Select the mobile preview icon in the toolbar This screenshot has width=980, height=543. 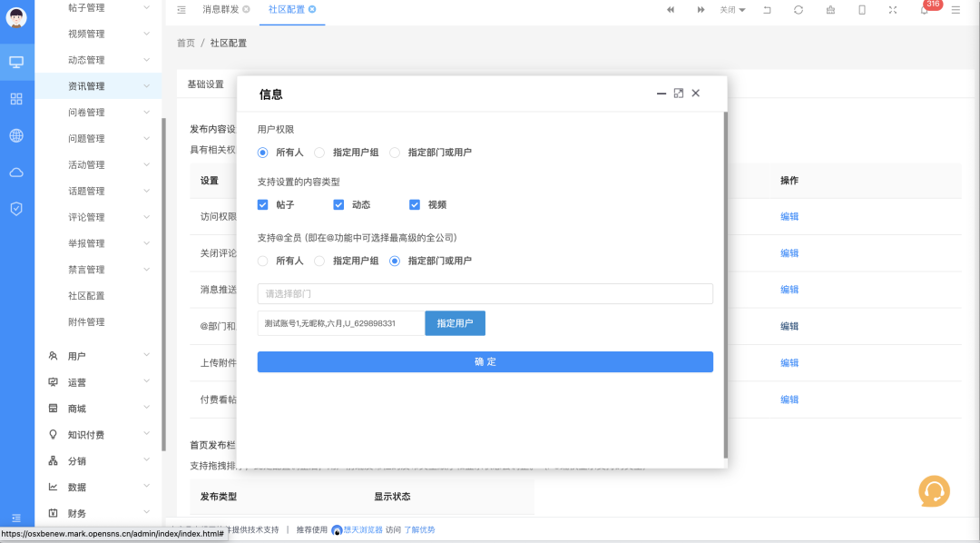point(862,10)
